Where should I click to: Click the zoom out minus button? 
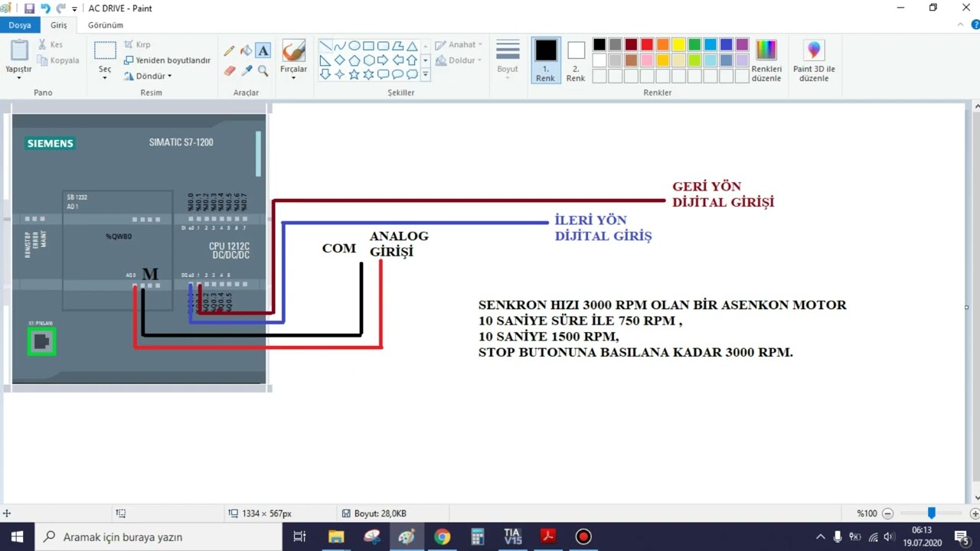(x=887, y=514)
